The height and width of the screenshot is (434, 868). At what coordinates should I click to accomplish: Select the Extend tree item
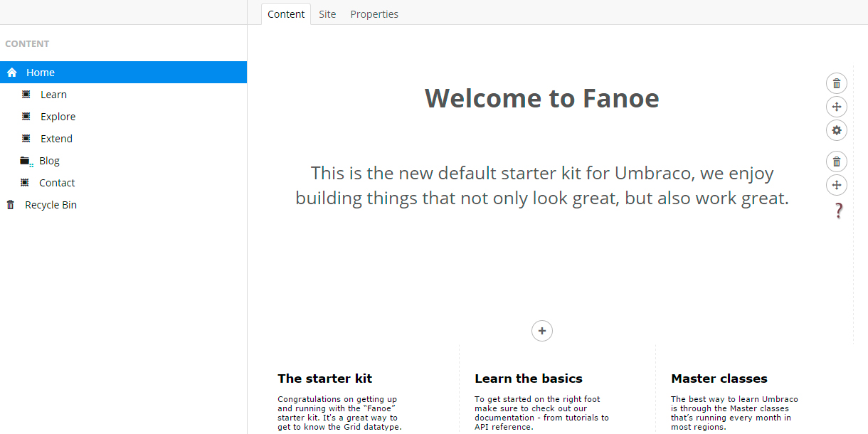coord(56,139)
